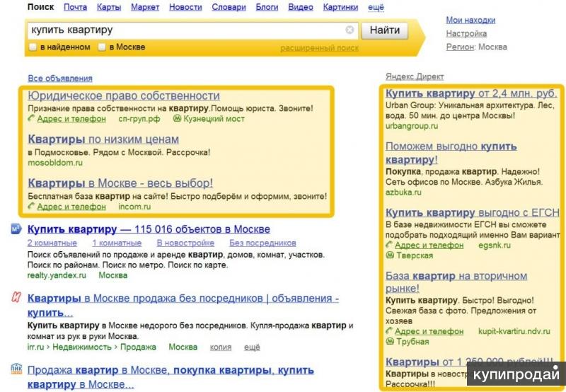The height and width of the screenshot is (392, 566).
Task: Click the azbuka.ru domain link
Action: tap(403, 192)
